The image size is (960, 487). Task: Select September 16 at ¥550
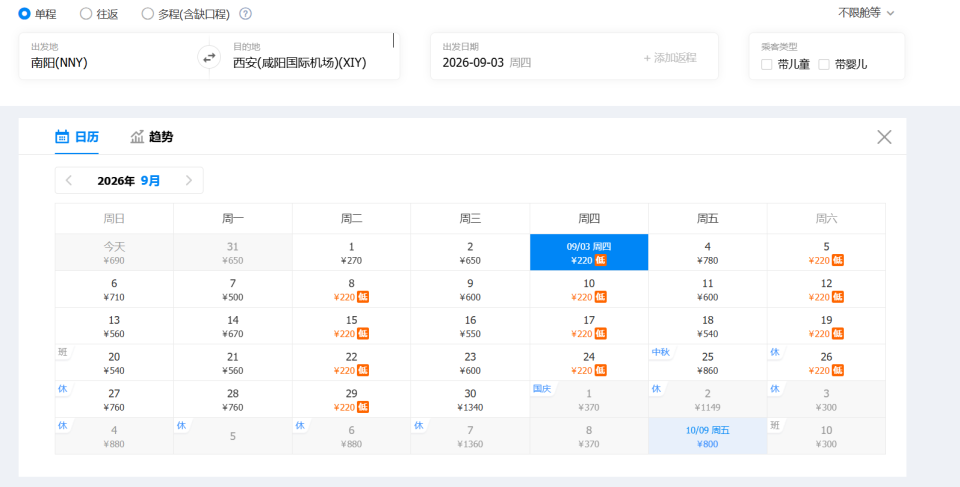click(470, 326)
